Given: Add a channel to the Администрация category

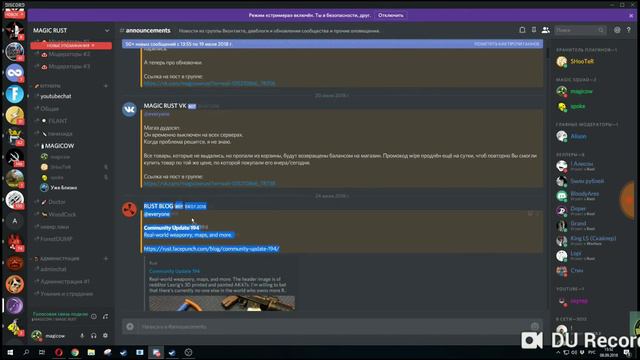Looking at the screenshot, I should point(106,258).
